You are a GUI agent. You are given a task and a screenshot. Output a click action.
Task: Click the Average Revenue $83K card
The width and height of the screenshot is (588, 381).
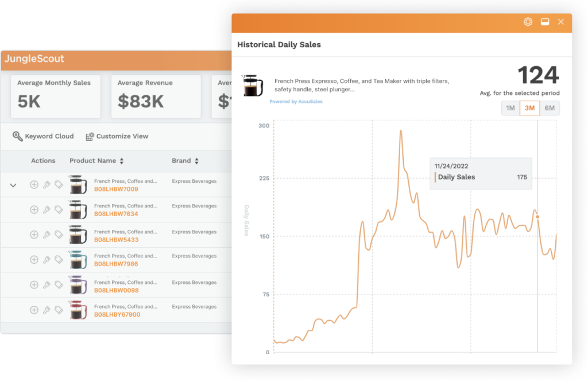coord(156,97)
